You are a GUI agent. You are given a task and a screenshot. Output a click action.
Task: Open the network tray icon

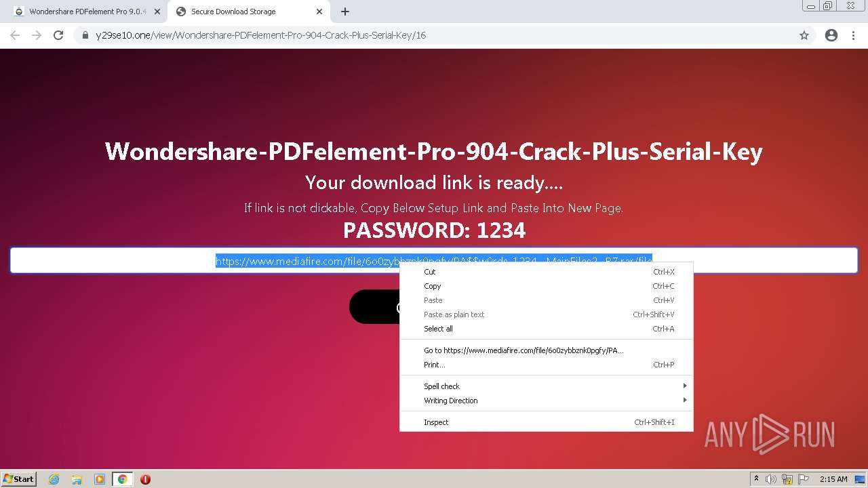787,479
